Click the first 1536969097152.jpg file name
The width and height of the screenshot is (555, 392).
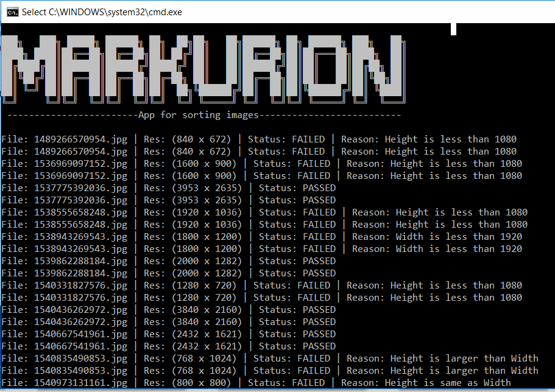[x=80, y=164]
